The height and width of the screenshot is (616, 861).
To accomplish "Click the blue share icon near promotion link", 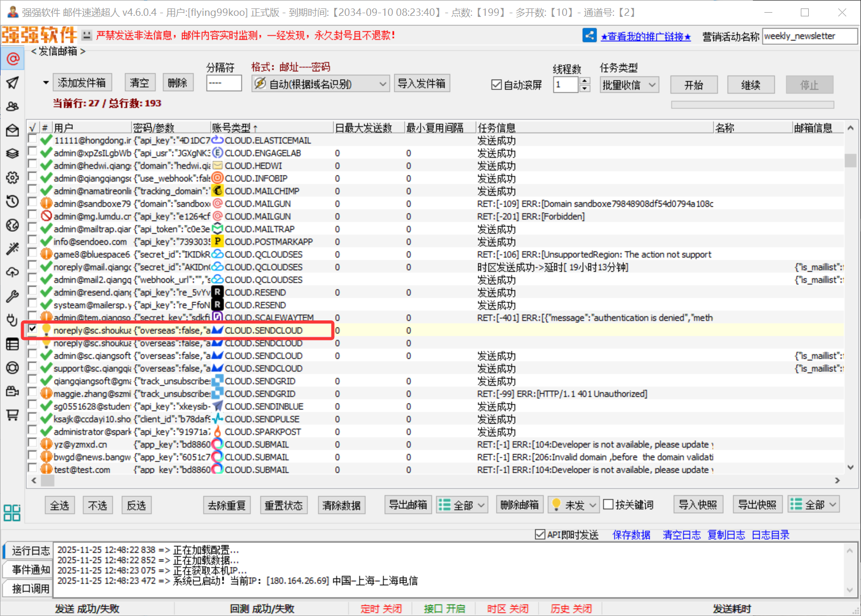I will [589, 36].
